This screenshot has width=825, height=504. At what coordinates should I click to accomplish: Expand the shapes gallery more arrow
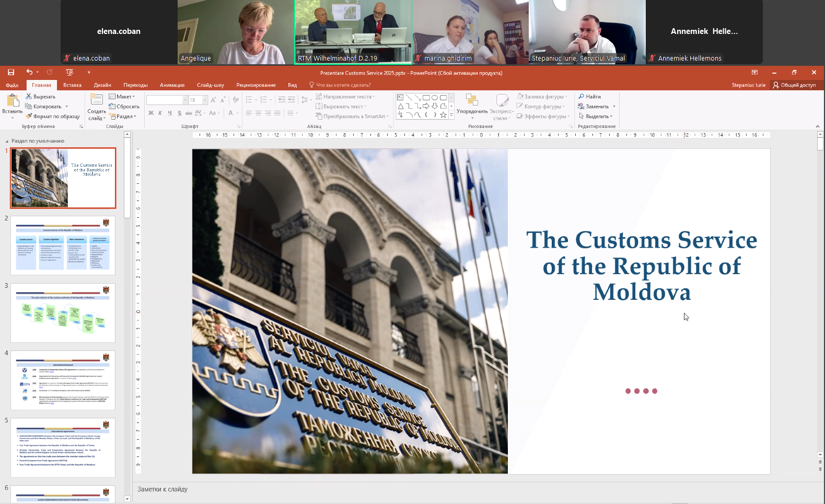click(451, 115)
